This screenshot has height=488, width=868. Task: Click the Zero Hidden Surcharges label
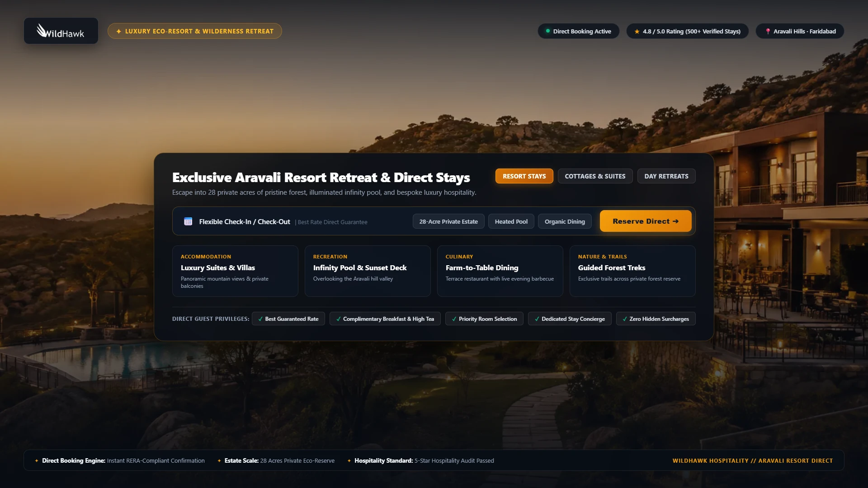659,319
